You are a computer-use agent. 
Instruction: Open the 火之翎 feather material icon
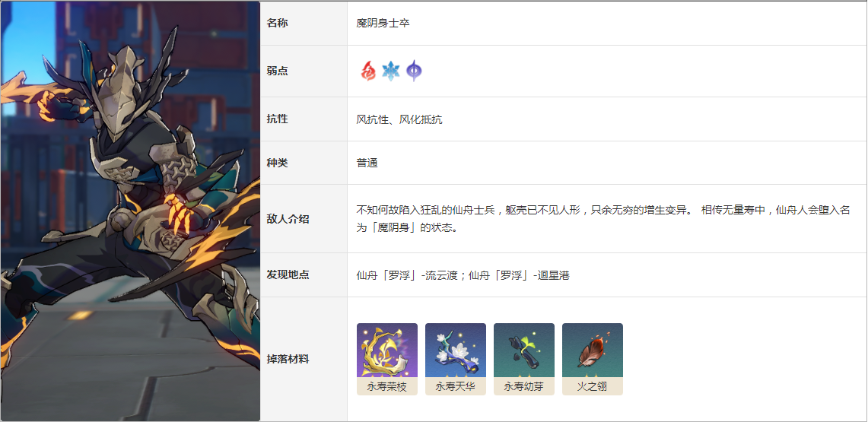pyautogui.click(x=593, y=351)
